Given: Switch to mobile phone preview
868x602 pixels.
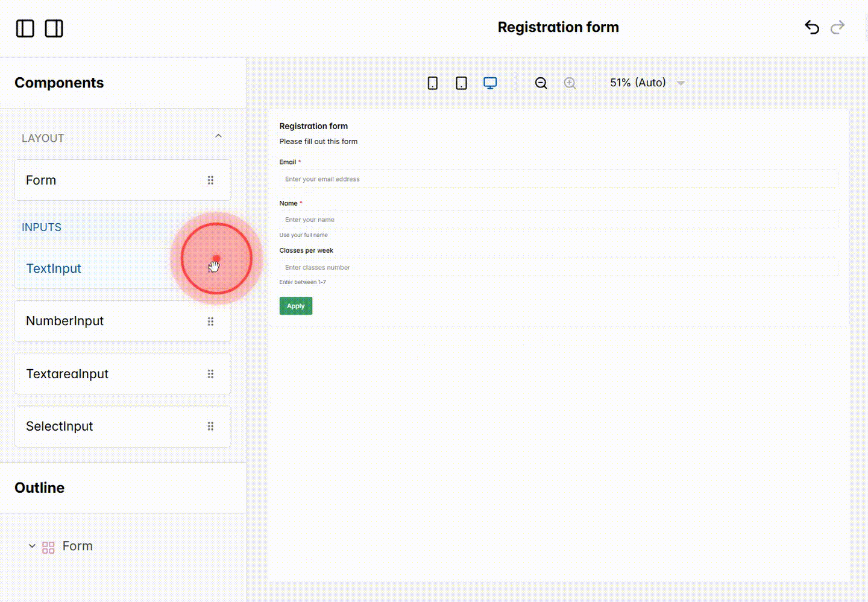Looking at the screenshot, I should (x=432, y=83).
